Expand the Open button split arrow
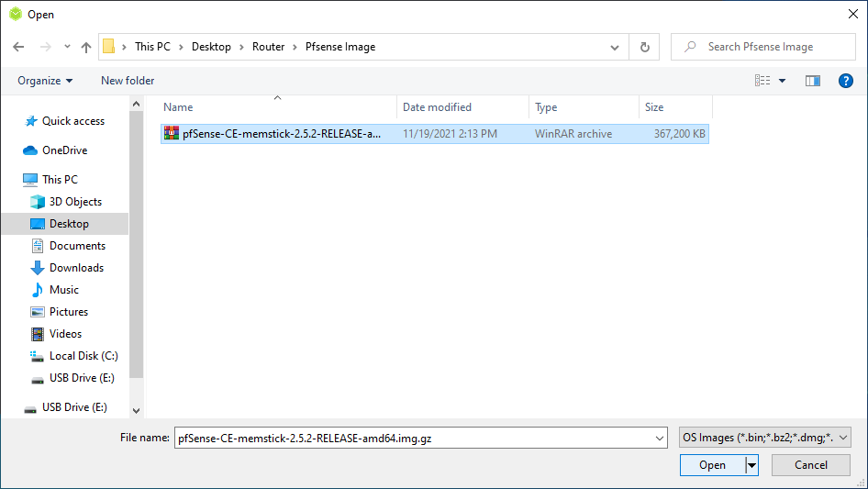 [x=751, y=465]
